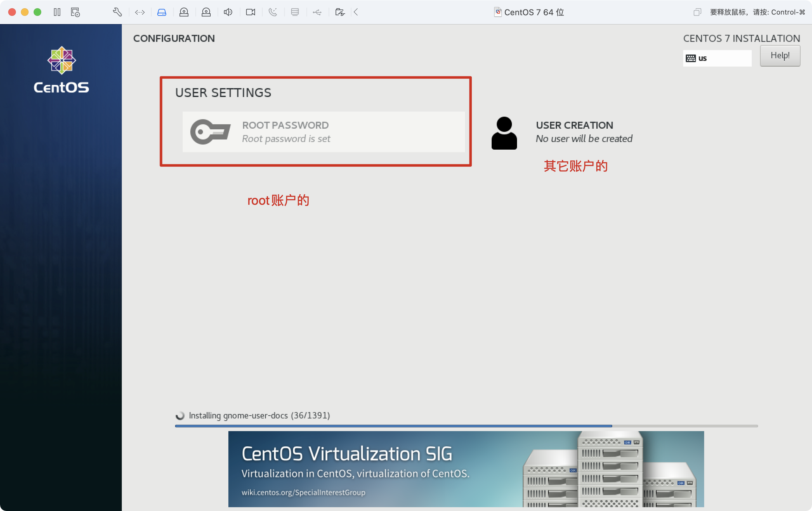Click the second CD/DVD drive icon
This screenshot has height=511, width=812.
point(206,12)
